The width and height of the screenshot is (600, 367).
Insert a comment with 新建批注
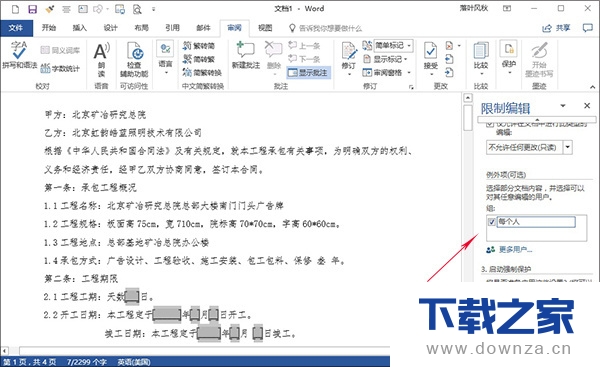click(246, 55)
